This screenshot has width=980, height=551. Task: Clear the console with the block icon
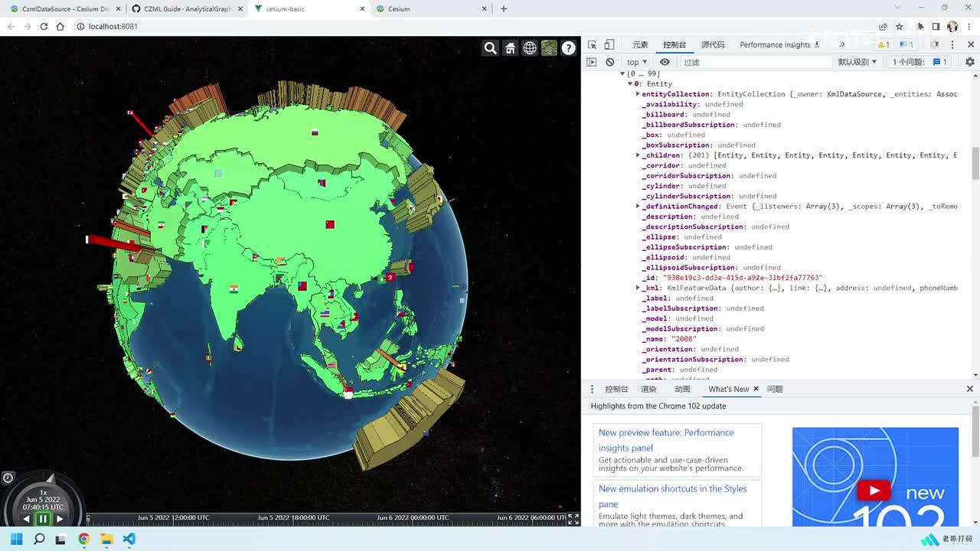coord(609,62)
